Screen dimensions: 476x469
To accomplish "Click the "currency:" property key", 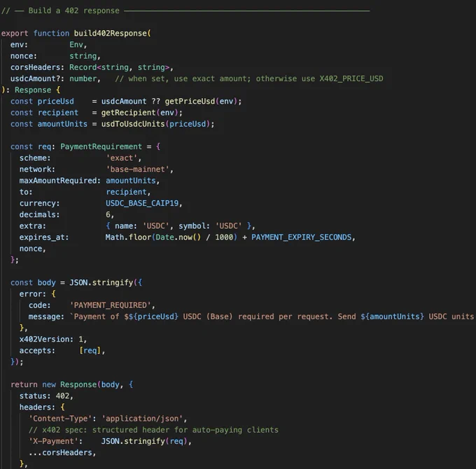I will [x=40, y=204].
